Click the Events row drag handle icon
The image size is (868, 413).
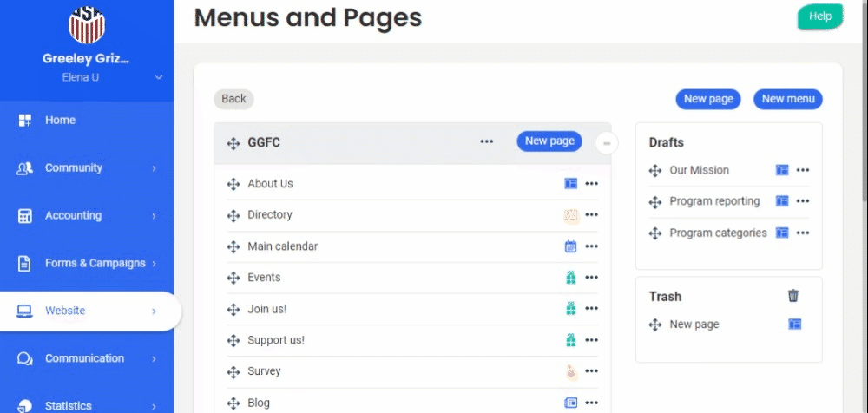tap(233, 278)
